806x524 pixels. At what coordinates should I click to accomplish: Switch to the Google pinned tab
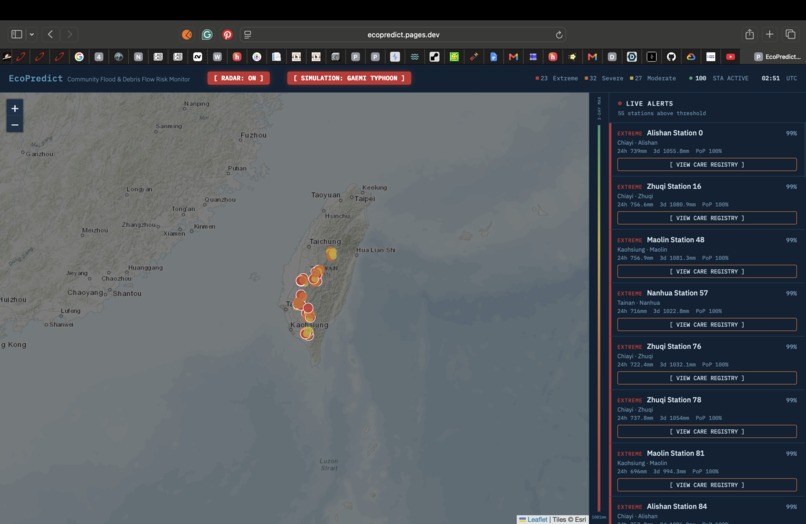[x=79, y=57]
